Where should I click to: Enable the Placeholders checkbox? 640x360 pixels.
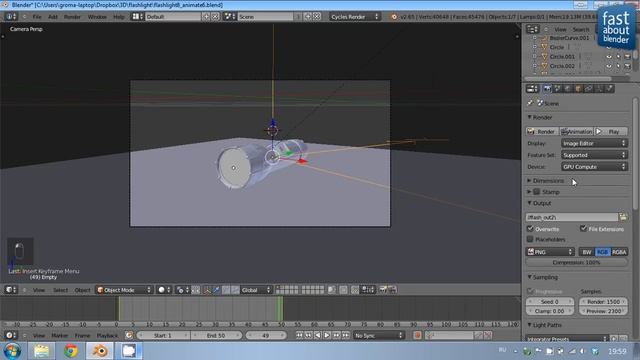(530, 239)
